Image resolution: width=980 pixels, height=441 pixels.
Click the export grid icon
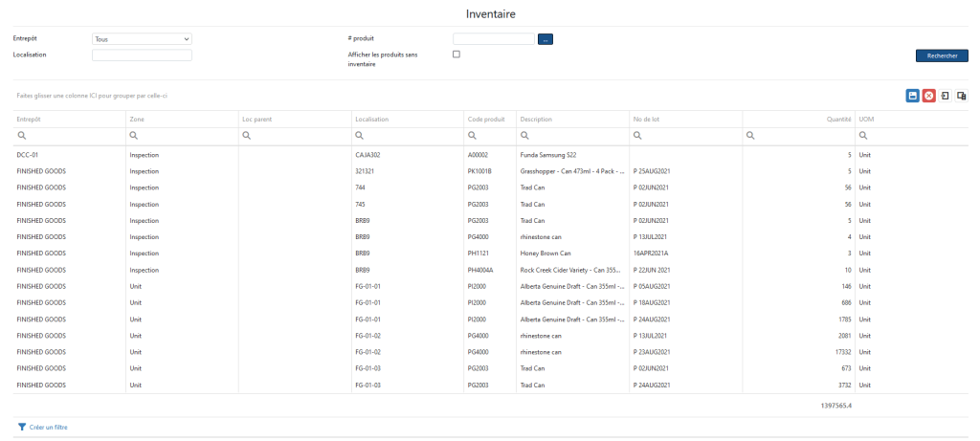pos(945,96)
